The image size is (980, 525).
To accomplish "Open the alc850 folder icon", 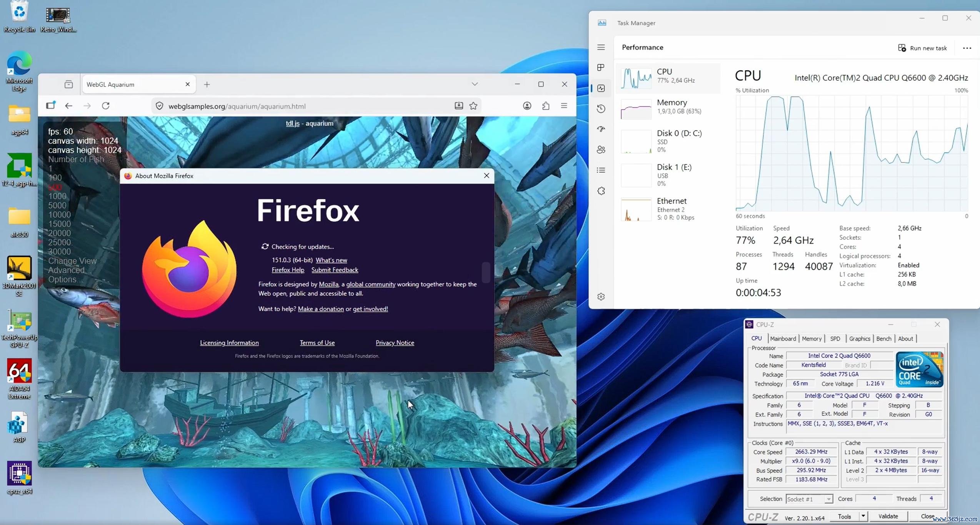I will click(x=19, y=222).
